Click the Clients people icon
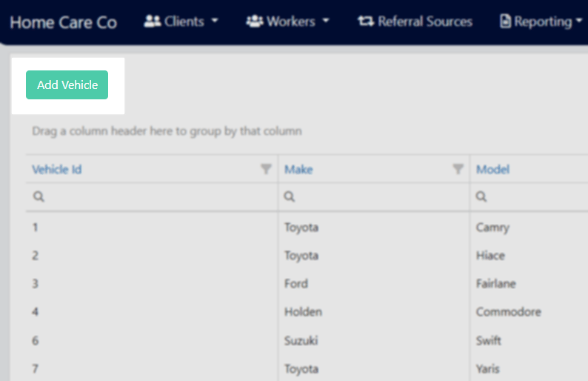Viewport: 588px width, 381px height. pyautogui.click(x=153, y=21)
